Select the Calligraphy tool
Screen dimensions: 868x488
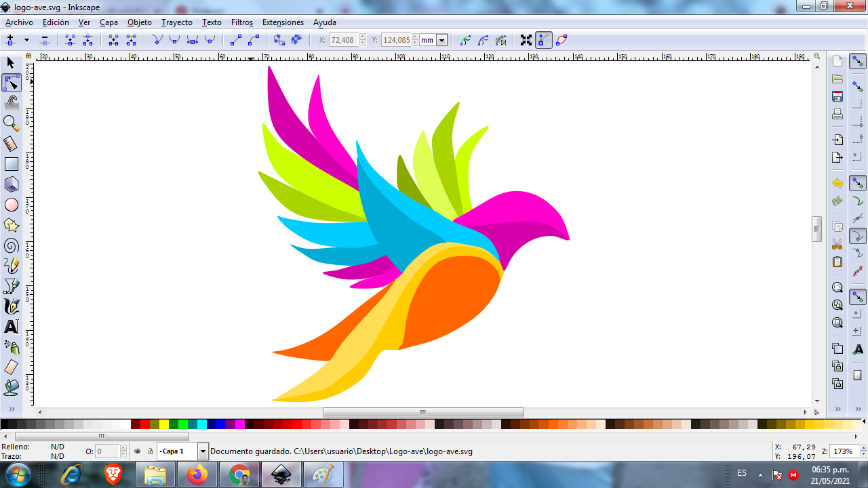coord(11,306)
